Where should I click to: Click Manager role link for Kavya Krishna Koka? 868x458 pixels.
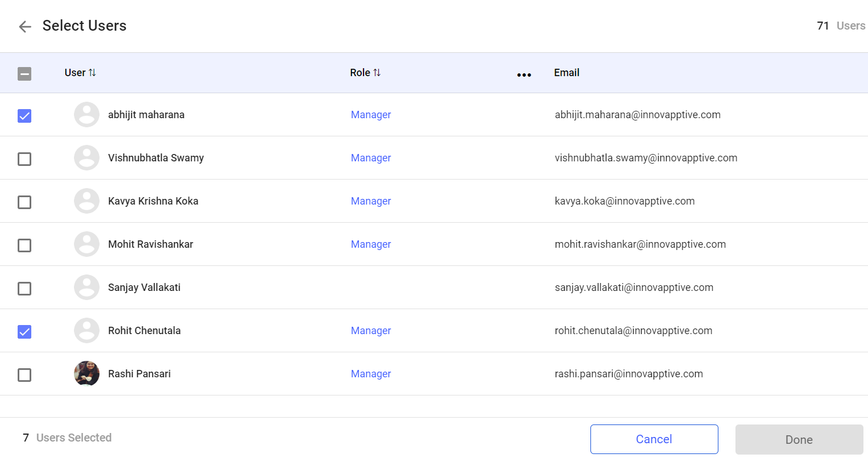pos(371,201)
